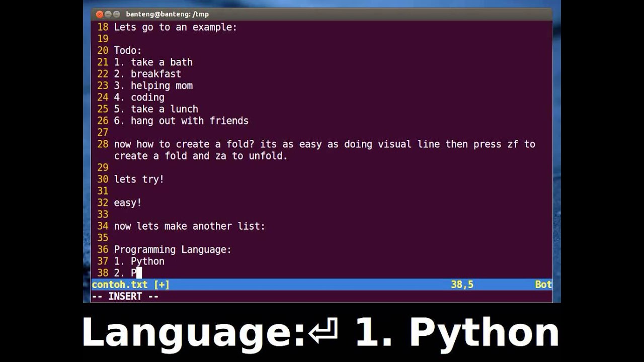
Task: Click the '5. take a lunch' line
Action: 156,109
